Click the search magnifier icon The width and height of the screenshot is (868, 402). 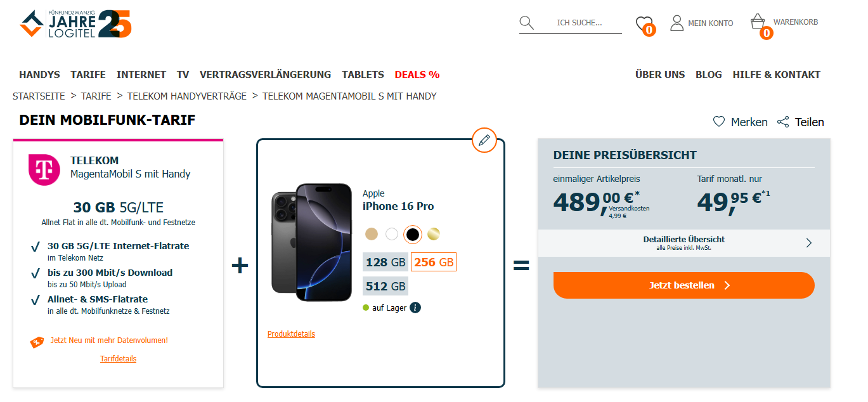click(x=526, y=23)
